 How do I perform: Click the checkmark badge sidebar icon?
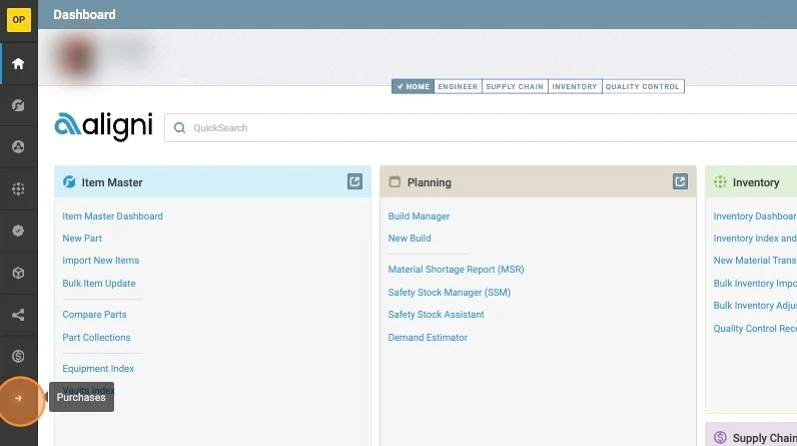click(18, 230)
